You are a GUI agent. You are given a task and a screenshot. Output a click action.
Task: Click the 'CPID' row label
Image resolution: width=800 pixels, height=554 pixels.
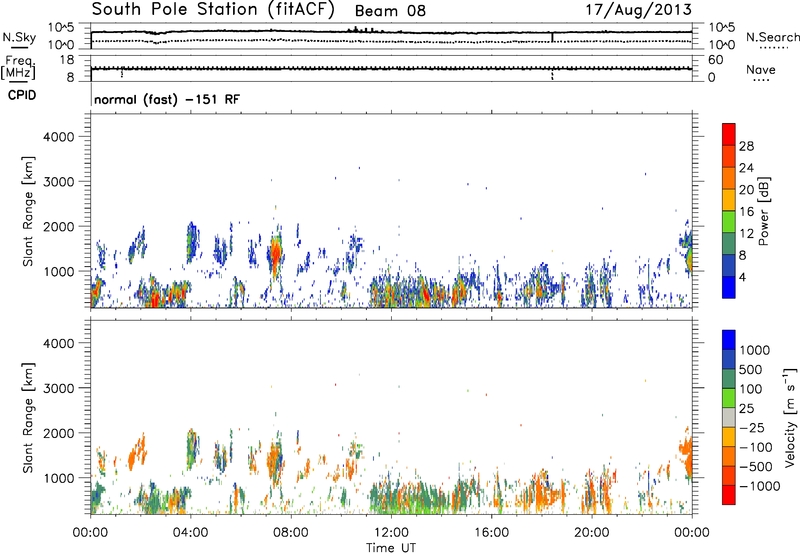22,95
